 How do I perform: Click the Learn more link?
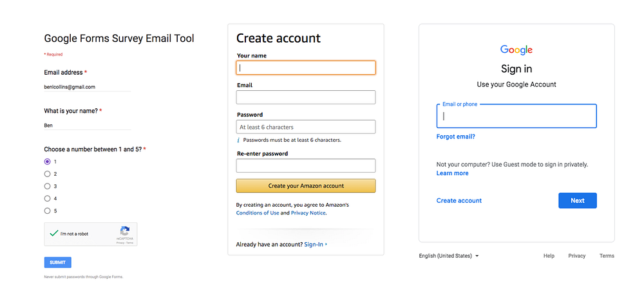452,173
